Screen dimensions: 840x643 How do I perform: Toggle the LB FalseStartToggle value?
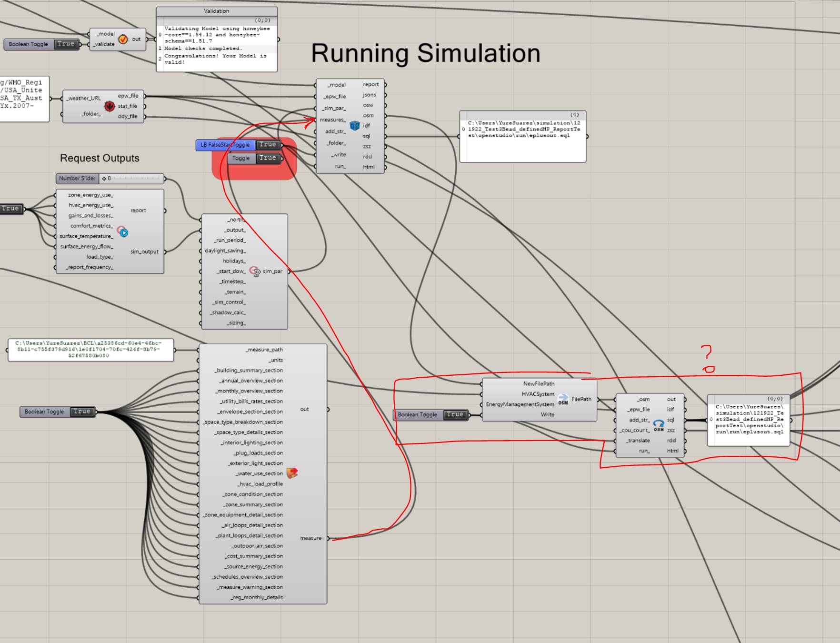268,144
